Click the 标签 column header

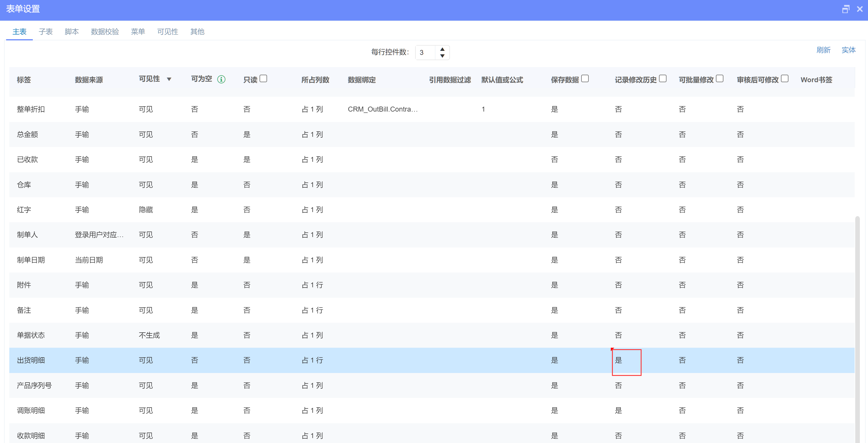[24, 80]
